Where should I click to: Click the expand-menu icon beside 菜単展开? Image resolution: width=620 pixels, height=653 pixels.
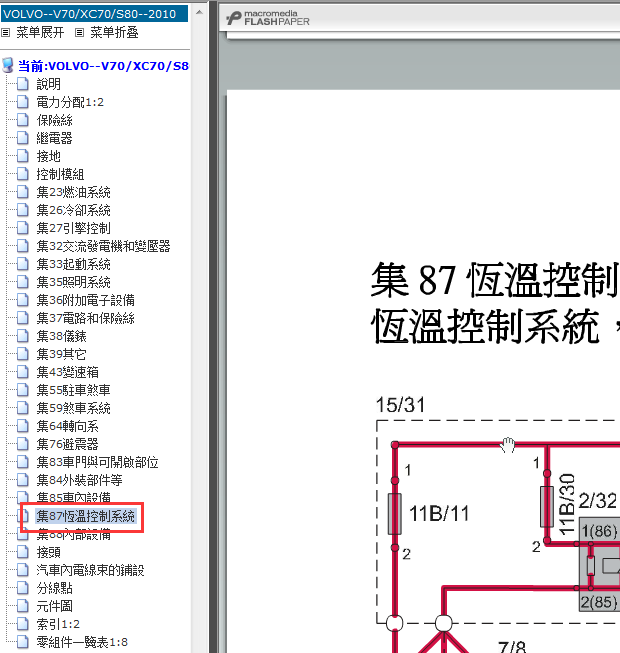[5, 32]
